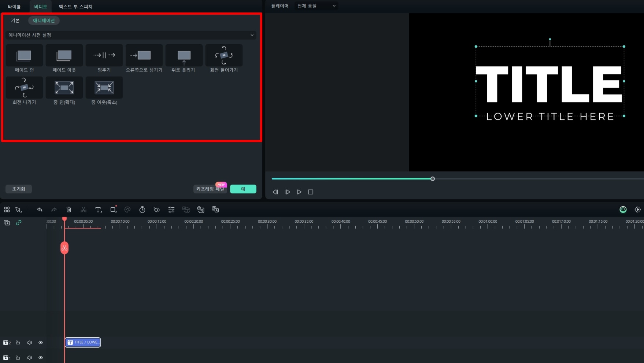Redo the last undone action
This screenshot has width=644, height=363.
[54, 210]
